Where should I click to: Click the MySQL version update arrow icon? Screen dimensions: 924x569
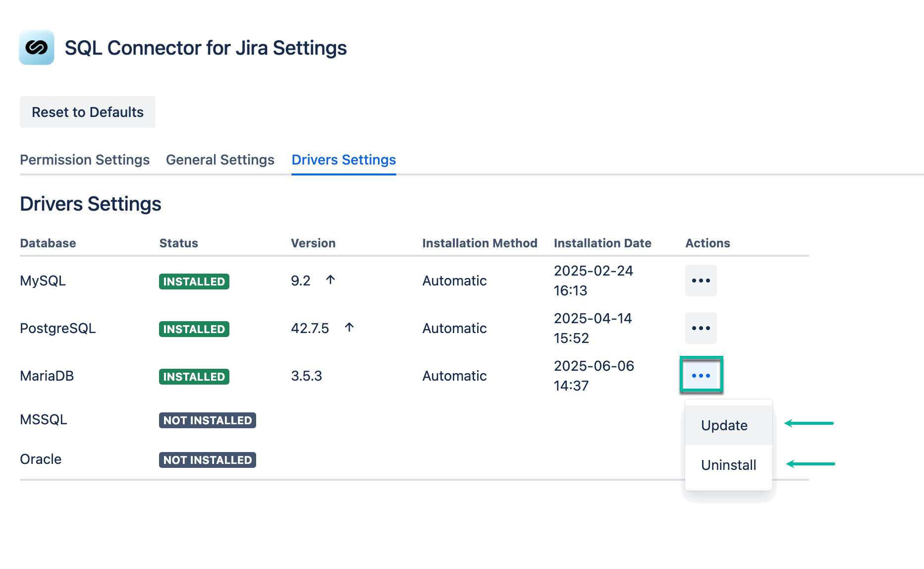[330, 280]
